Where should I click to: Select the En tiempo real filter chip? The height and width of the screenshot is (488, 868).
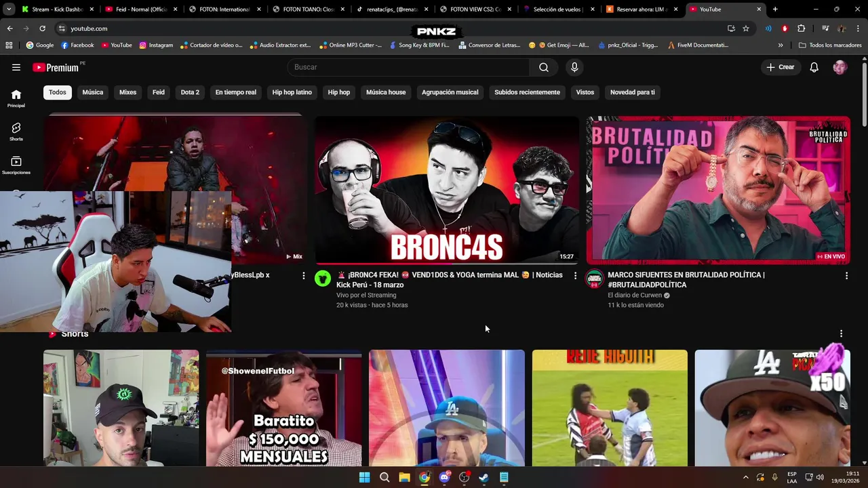[236, 92]
